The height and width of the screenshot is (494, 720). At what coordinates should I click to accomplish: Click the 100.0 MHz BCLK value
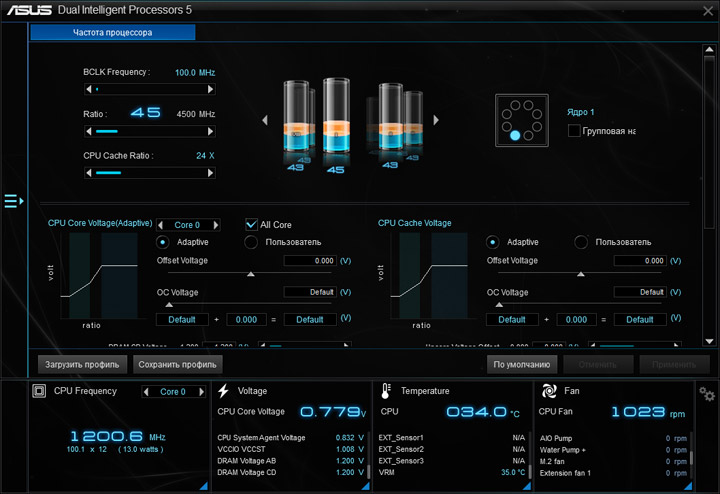tap(195, 73)
